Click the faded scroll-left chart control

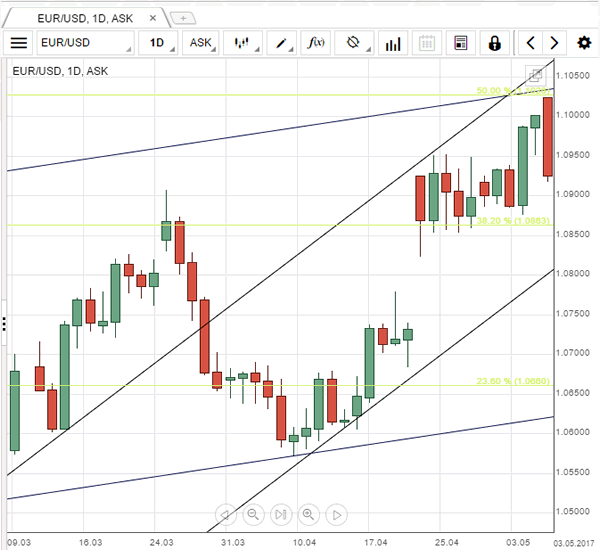(x=226, y=514)
